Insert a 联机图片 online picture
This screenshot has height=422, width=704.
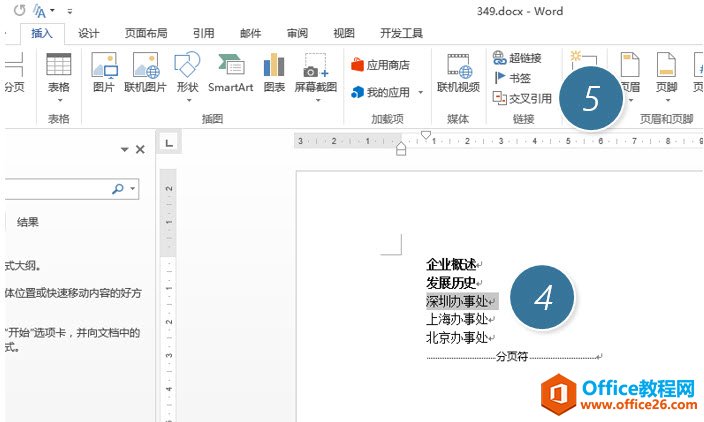[x=146, y=73]
